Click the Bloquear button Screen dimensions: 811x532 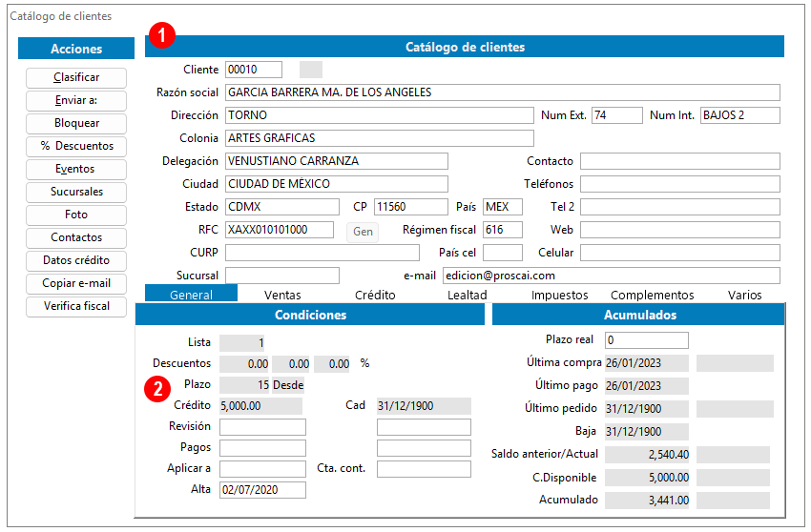pos(76,123)
